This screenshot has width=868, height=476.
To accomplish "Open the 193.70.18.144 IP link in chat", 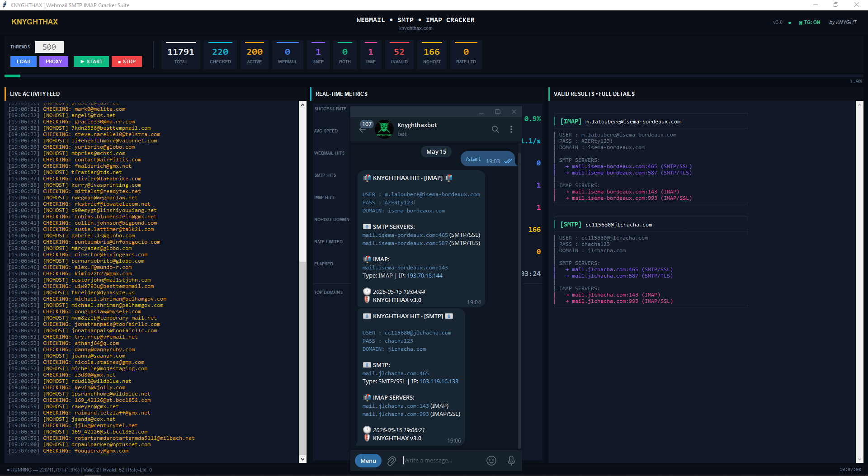I will 425,276.
